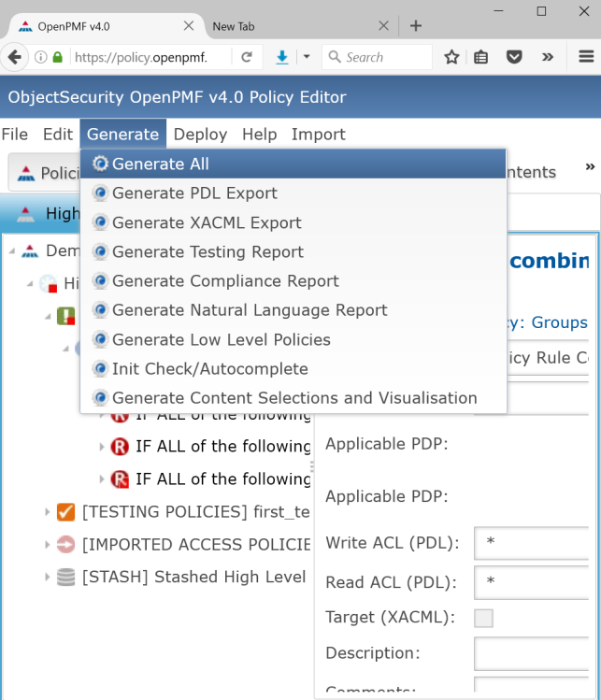Image resolution: width=601 pixels, height=700 pixels.
Task: Click the pink arrow IMPORTED ACCESS POLICIES icon
Action: tap(65, 545)
